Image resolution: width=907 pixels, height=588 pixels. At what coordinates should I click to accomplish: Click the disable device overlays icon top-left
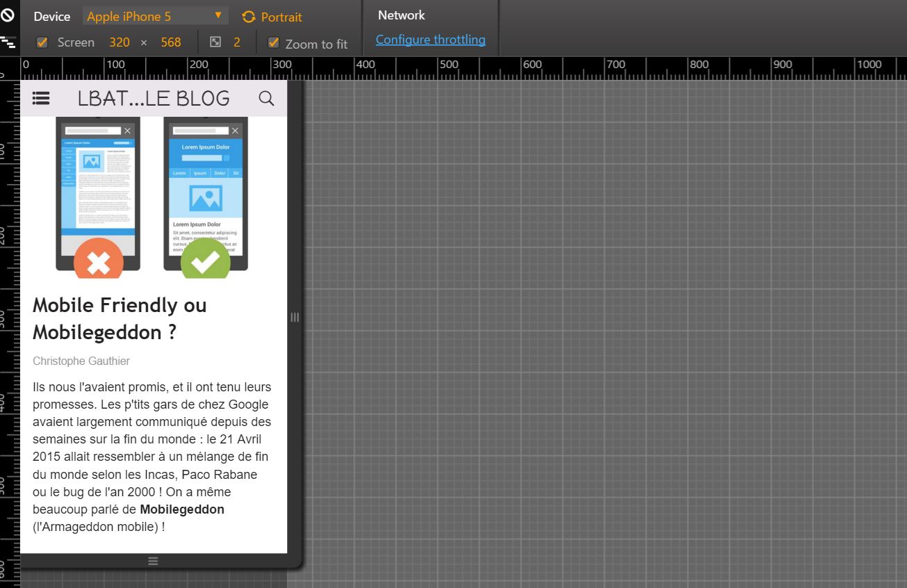pos(8,15)
